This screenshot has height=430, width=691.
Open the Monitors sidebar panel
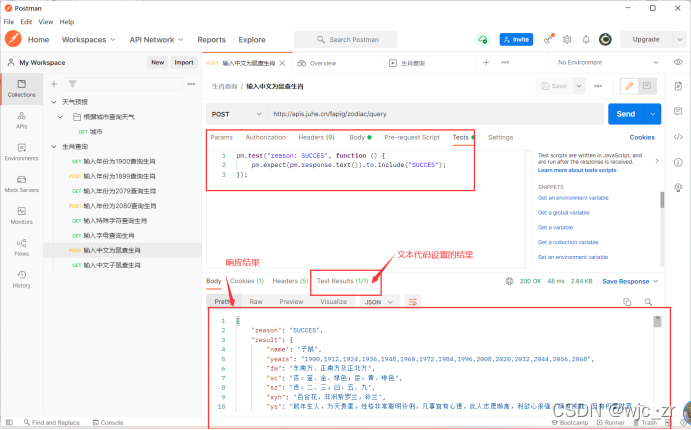pyautogui.click(x=22, y=215)
